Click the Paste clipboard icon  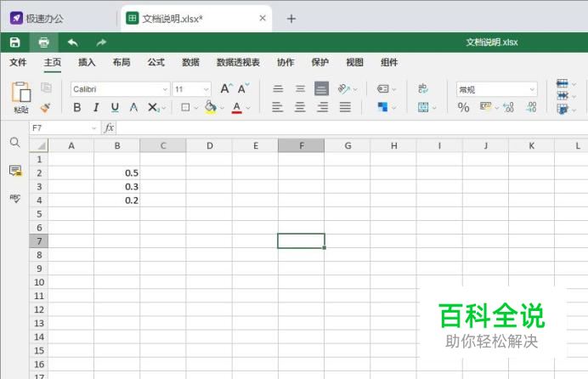21,93
